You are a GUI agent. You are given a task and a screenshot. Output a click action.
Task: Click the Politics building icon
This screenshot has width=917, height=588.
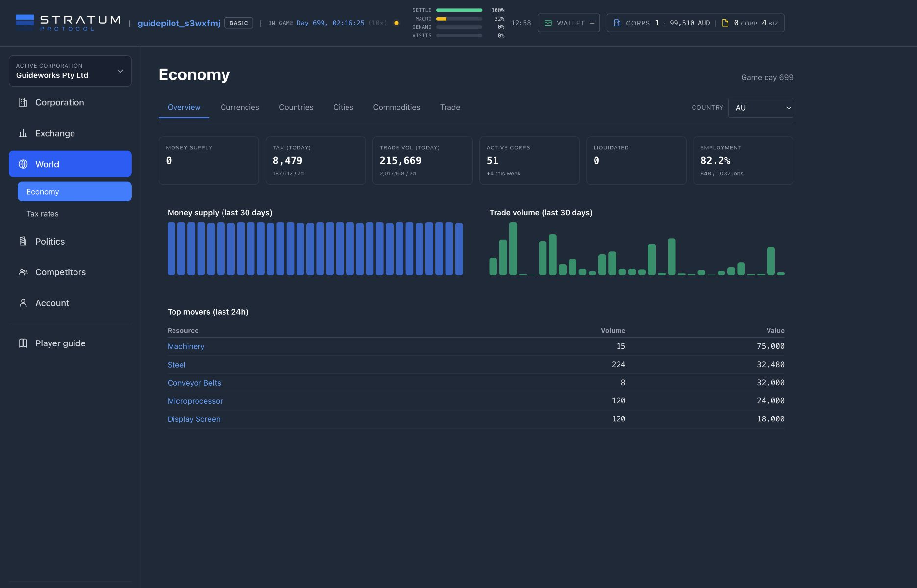point(23,241)
